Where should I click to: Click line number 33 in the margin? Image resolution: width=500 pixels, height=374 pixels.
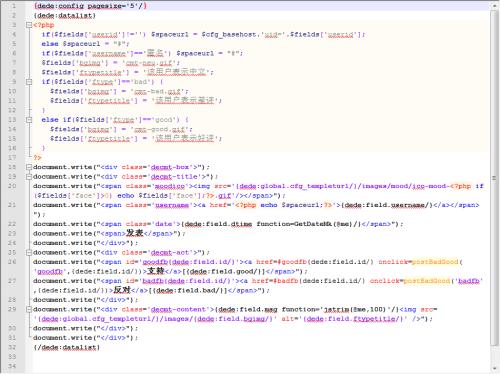pos(12,357)
